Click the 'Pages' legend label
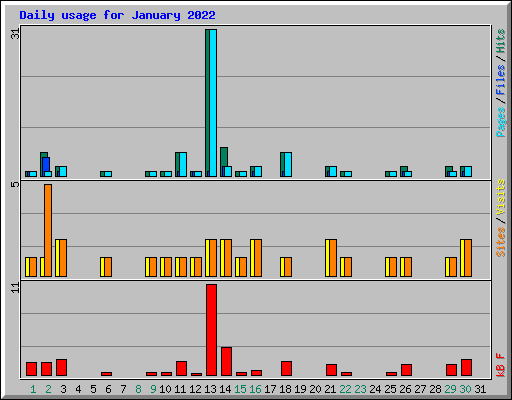 click(x=501, y=122)
